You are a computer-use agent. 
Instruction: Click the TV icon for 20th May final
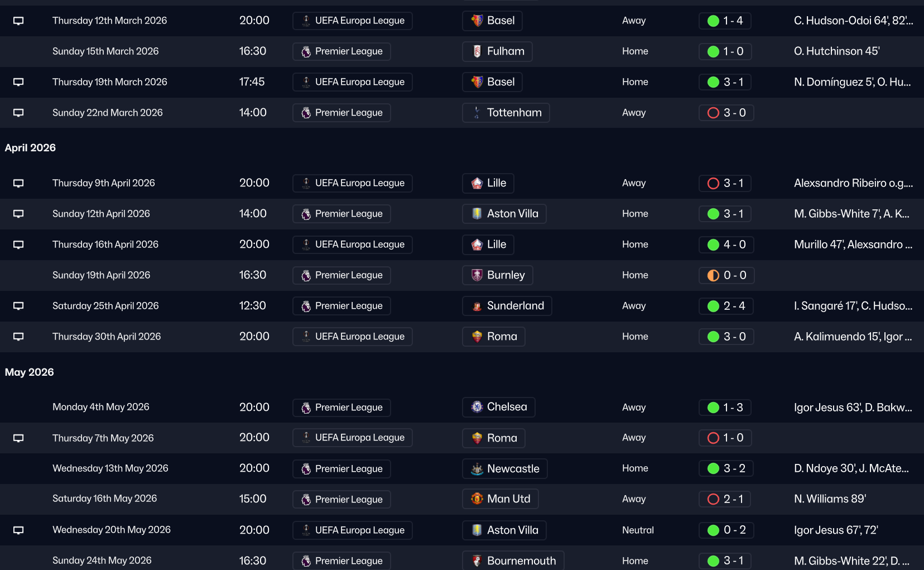click(18, 530)
